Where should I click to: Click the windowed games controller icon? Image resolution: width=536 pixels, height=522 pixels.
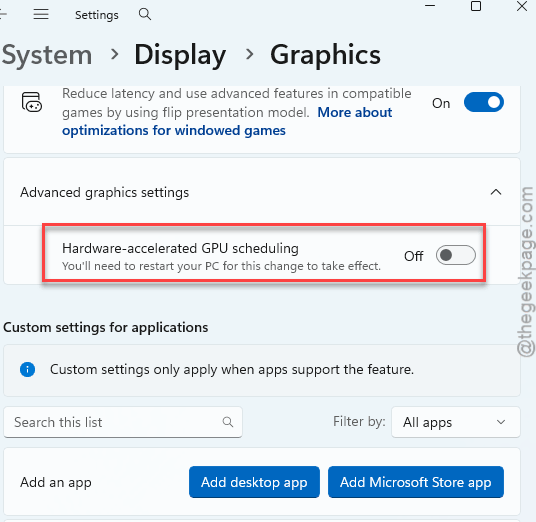[31, 102]
